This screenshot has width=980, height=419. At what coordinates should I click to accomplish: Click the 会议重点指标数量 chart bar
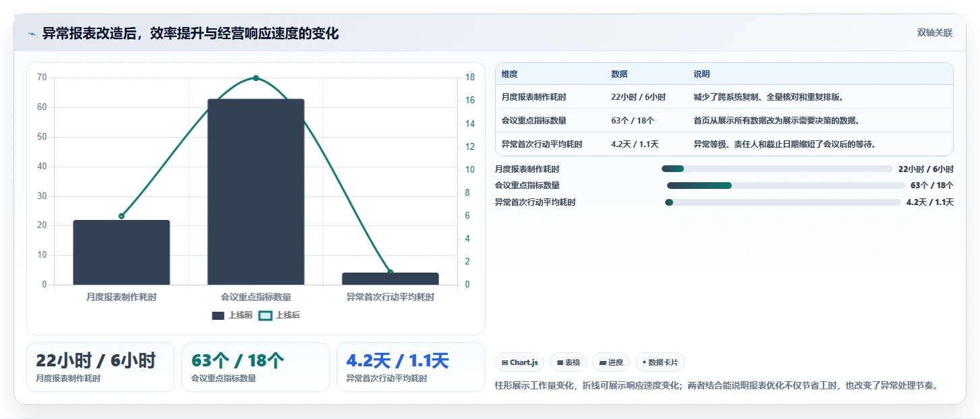[256, 192]
